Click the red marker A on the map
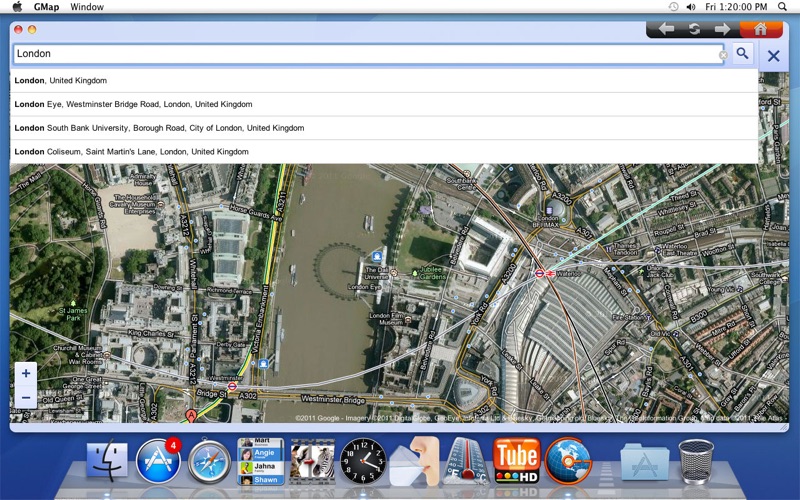 (191, 415)
